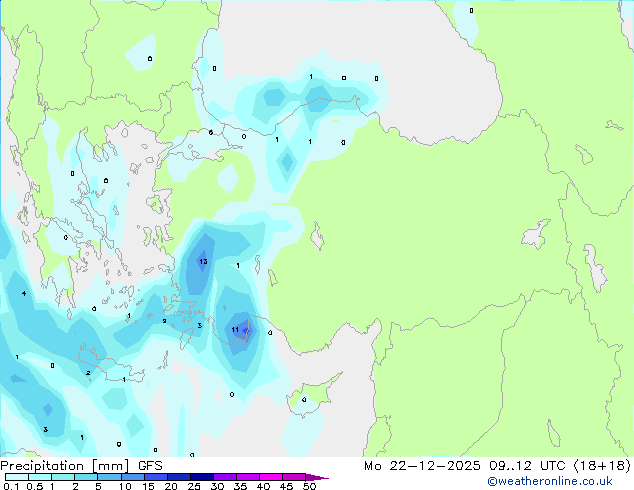Click the '4' precipitation value on the map
This screenshot has width=634, height=490.
[24, 293]
